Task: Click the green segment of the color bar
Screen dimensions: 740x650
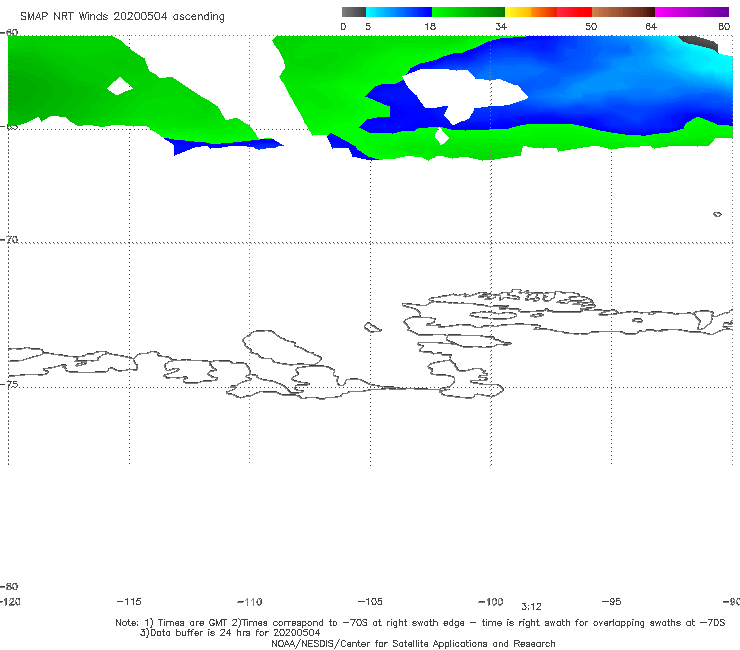Action: pyautogui.click(x=469, y=12)
